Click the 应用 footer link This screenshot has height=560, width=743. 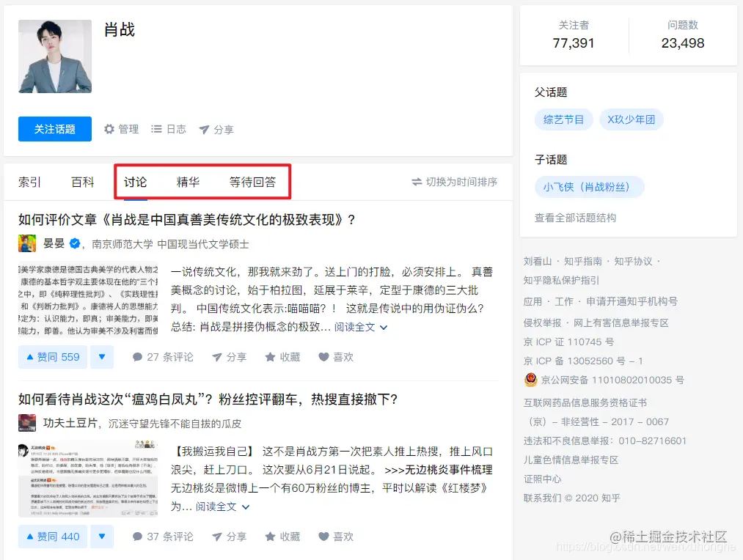(533, 301)
